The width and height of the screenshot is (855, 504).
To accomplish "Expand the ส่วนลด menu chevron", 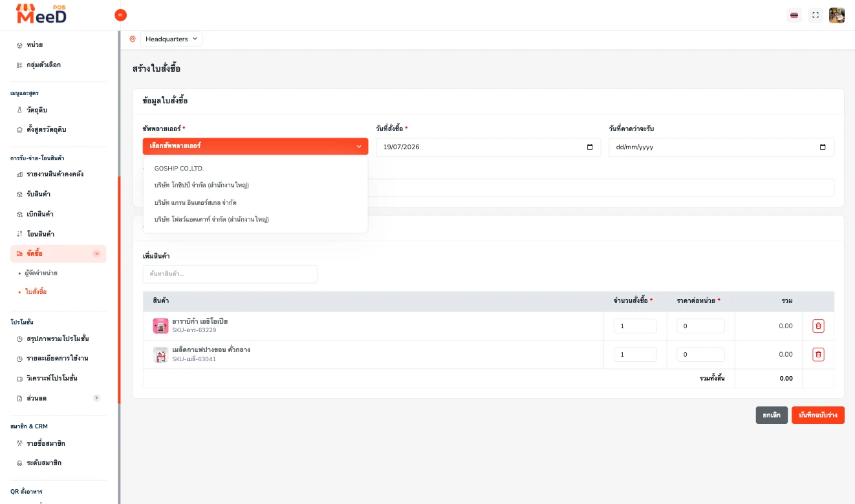I will click(96, 398).
